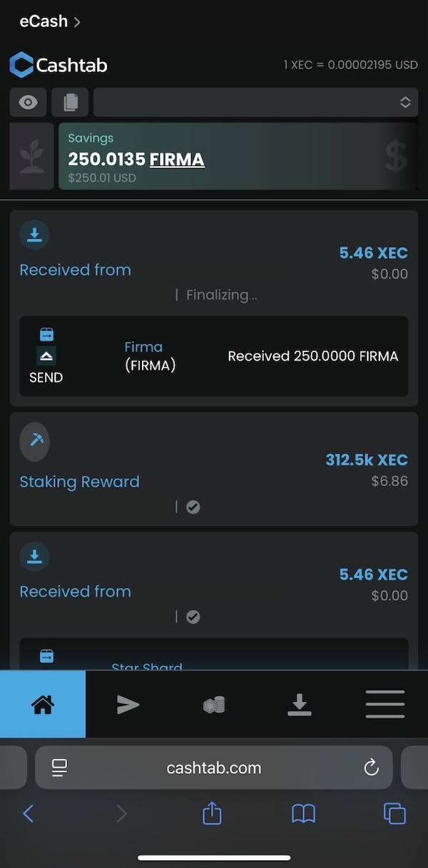Image resolution: width=428 pixels, height=868 pixels.
Task: Reload the cashtab.com page
Action: tap(371, 768)
